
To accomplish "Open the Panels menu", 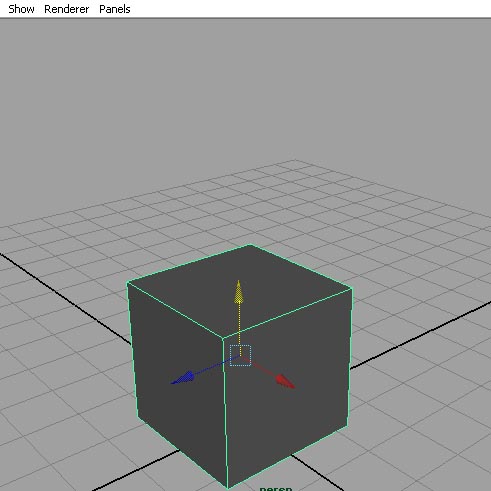I will click(115, 9).
